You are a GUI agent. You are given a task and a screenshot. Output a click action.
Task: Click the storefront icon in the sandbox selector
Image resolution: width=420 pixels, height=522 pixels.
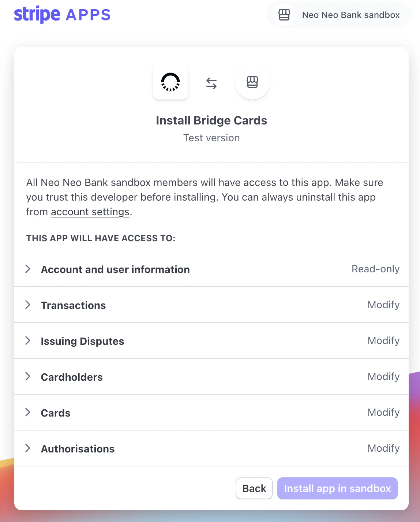point(284,15)
